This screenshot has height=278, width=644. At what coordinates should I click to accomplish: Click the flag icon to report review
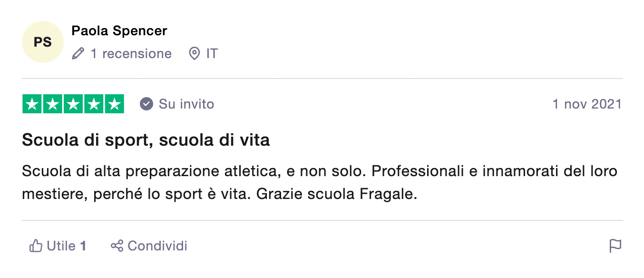(x=616, y=246)
